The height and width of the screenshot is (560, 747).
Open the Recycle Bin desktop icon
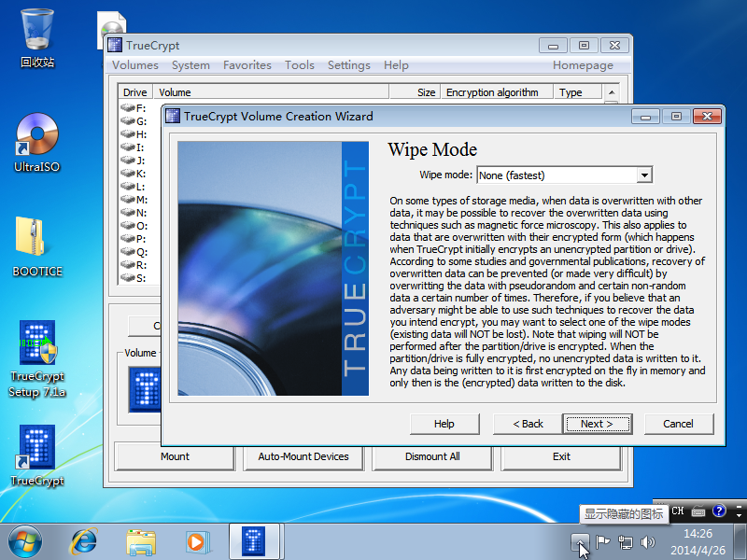pyautogui.click(x=37, y=37)
